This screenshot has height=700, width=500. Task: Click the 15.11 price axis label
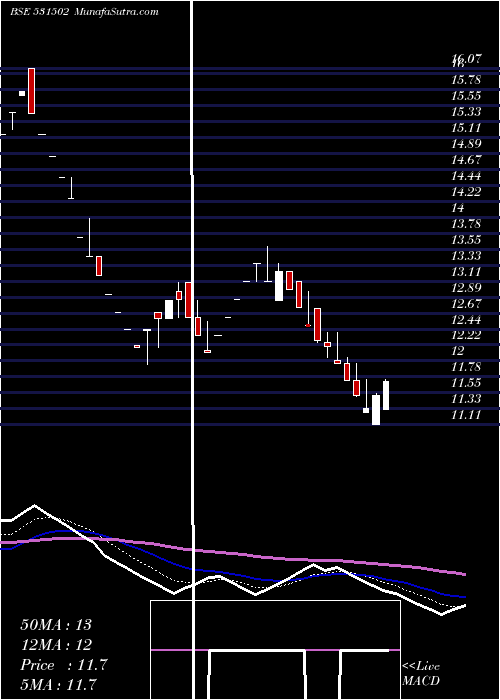point(466,128)
